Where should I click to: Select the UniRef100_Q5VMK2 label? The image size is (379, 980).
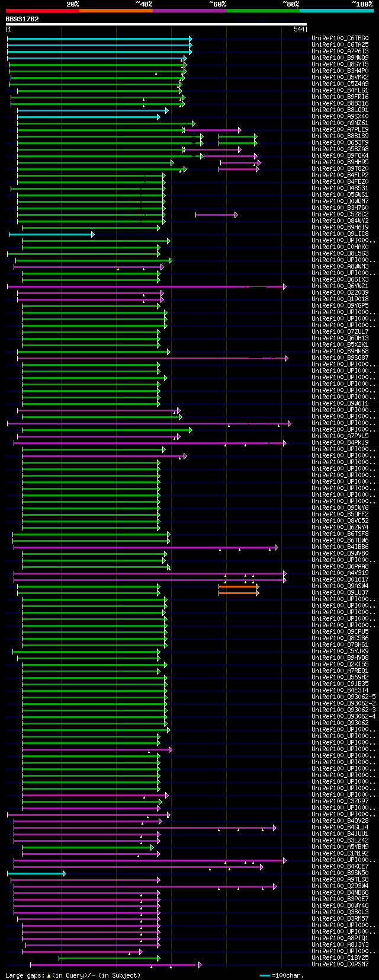(340, 78)
